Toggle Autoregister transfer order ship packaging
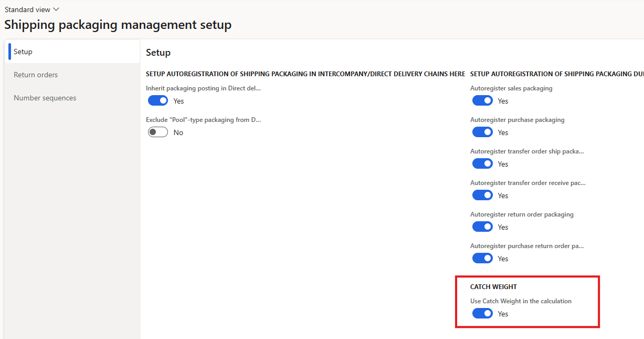 click(x=482, y=164)
